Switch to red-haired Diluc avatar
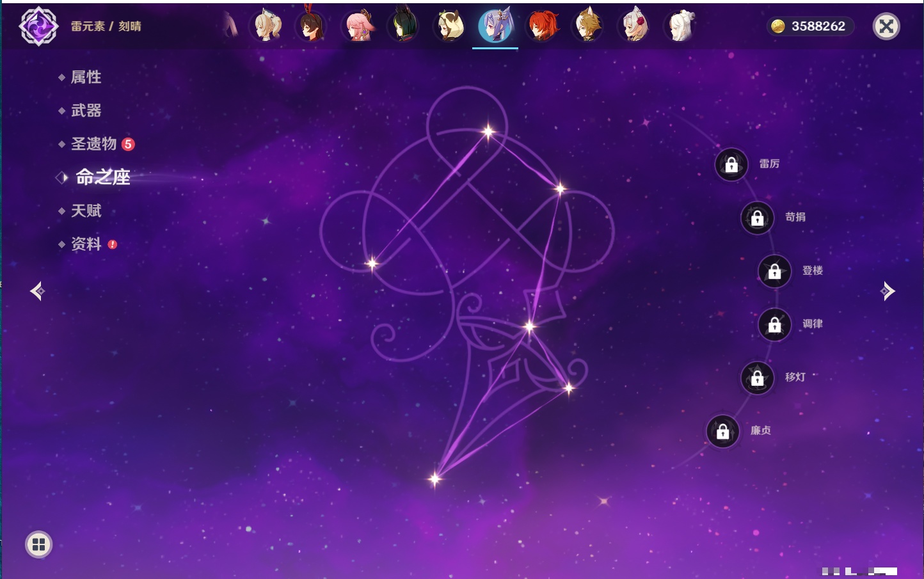This screenshot has height=579, width=924. click(x=543, y=26)
